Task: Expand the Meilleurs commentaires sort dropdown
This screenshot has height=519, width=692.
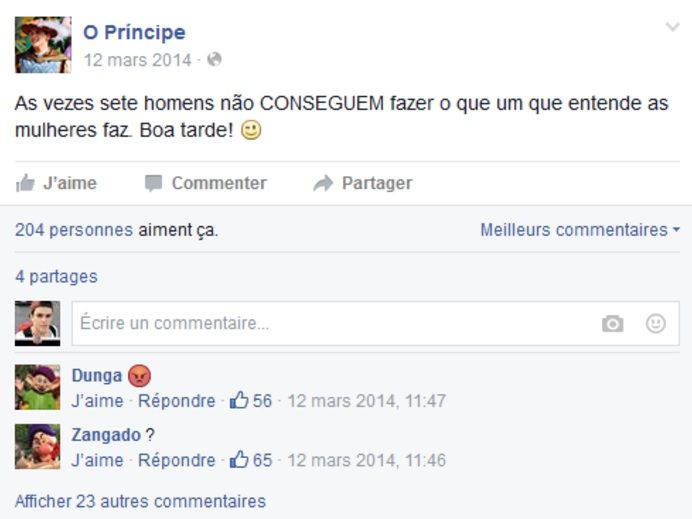Action: point(579,230)
